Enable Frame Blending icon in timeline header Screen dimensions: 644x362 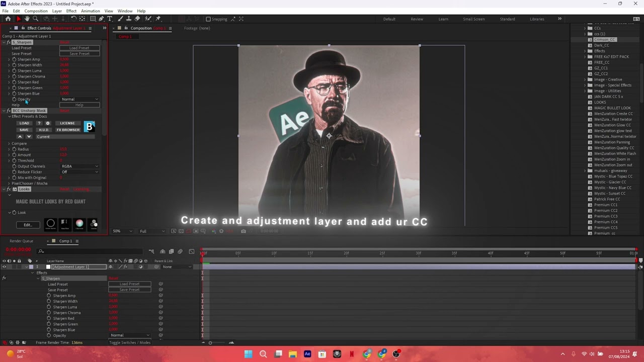[x=171, y=251]
